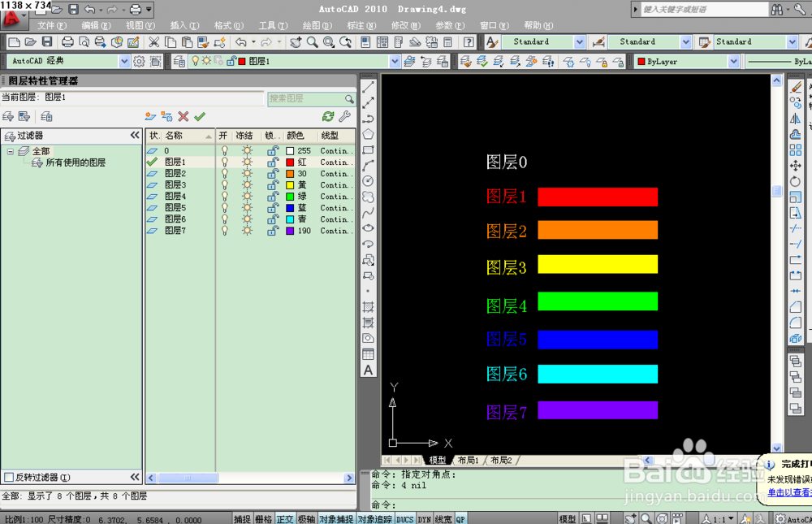Image resolution: width=812 pixels, height=524 pixels.
Task: Click the Zoom Realtime magnifier icon
Action: coord(313,42)
